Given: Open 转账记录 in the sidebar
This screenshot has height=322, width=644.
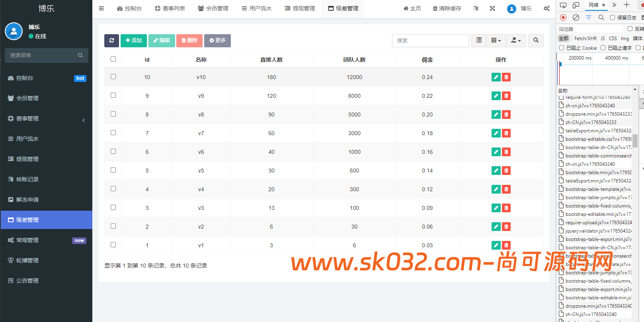Looking at the screenshot, I should [47, 179].
